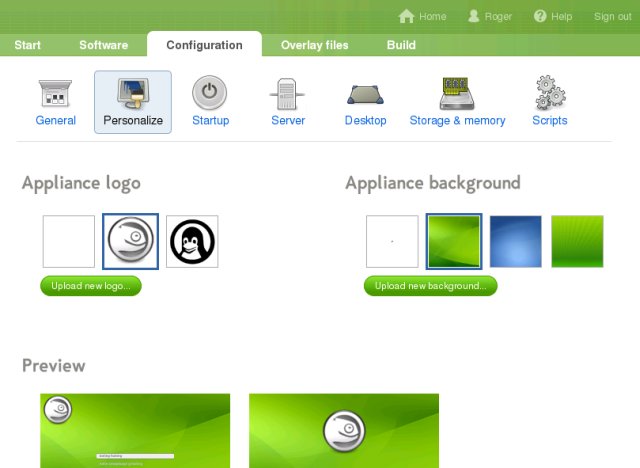Choose the Tux penguin logo
This screenshot has height=468, width=640.
[192, 242]
